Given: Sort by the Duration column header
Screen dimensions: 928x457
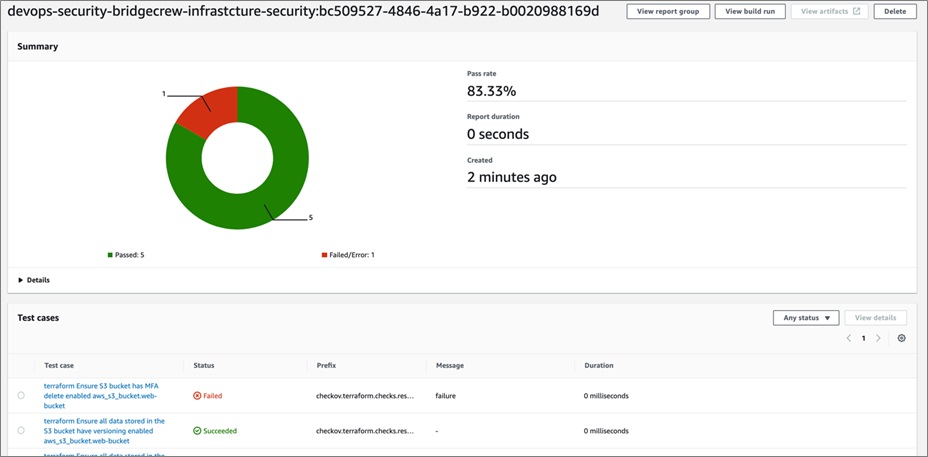Looking at the screenshot, I should coord(598,365).
